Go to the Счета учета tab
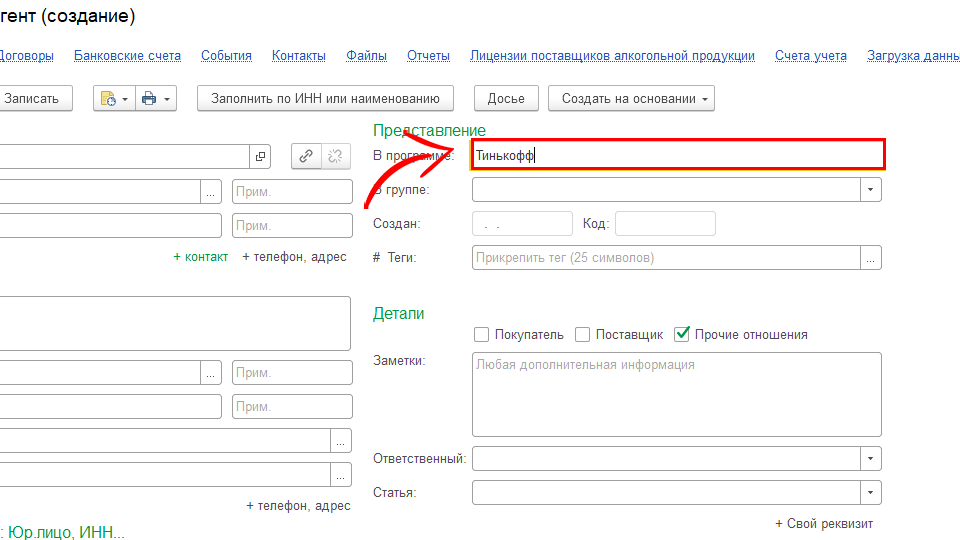Viewport: 960px width, 540px height. click(x=810, y=56)
